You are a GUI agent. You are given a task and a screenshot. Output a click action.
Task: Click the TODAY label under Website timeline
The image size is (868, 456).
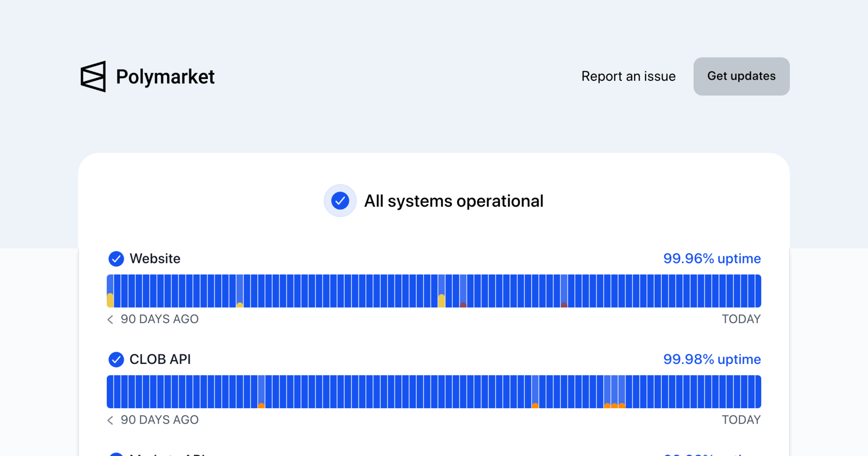coord(741,319)
